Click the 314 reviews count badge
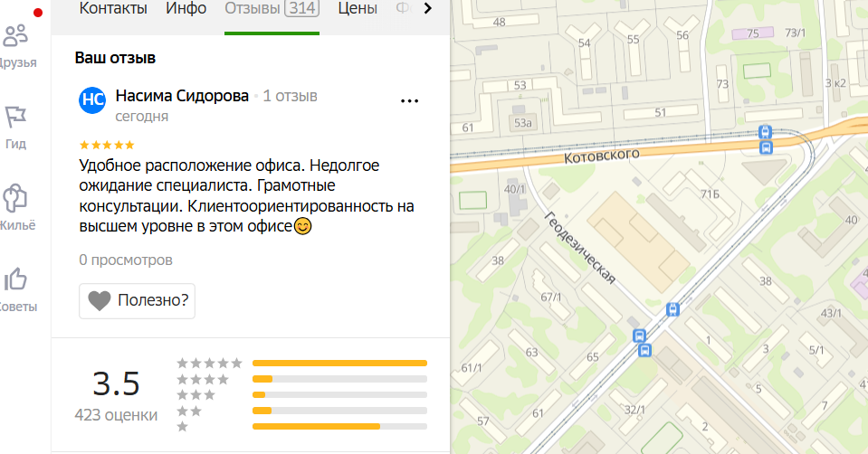Screen dimensions: 868x454 [x=301, y=8]
